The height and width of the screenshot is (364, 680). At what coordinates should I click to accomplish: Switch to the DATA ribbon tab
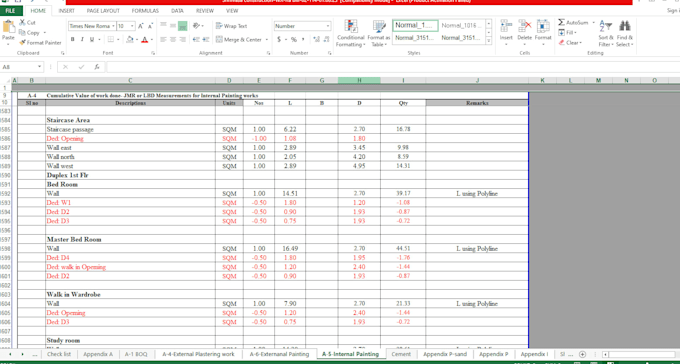[177, 11]
